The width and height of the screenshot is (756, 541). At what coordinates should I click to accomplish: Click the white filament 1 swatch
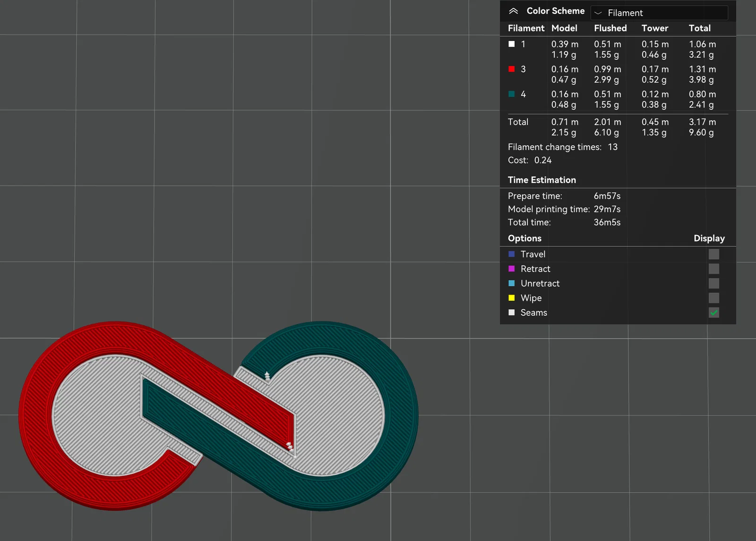tap(511, 44)
